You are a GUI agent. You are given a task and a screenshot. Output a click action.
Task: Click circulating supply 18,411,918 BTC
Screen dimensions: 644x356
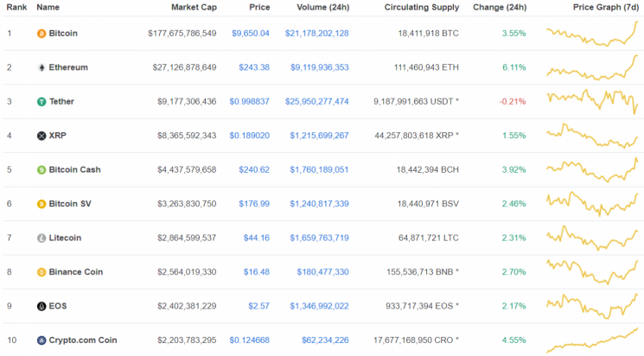pyautogui.click(x=429, y=33)
